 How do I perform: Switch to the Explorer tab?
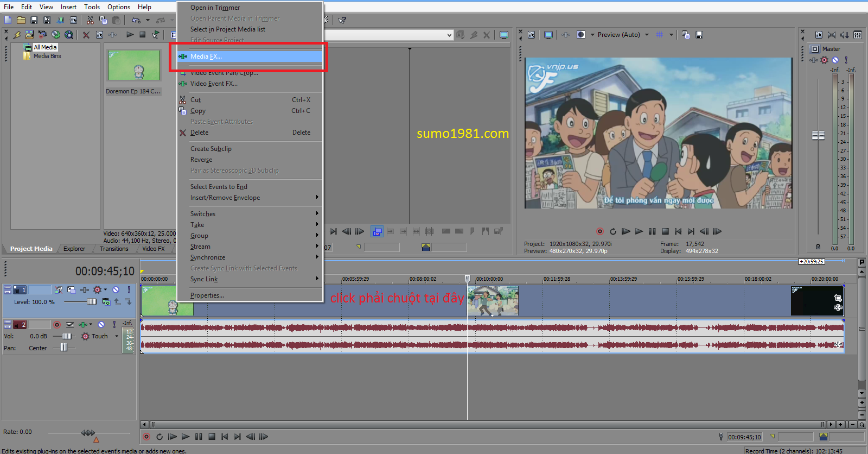[74, 249]
